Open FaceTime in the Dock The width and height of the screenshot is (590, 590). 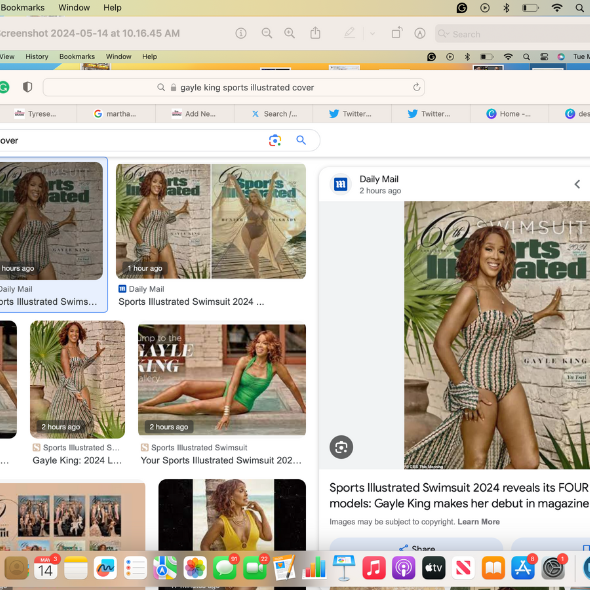click(255, 568)
